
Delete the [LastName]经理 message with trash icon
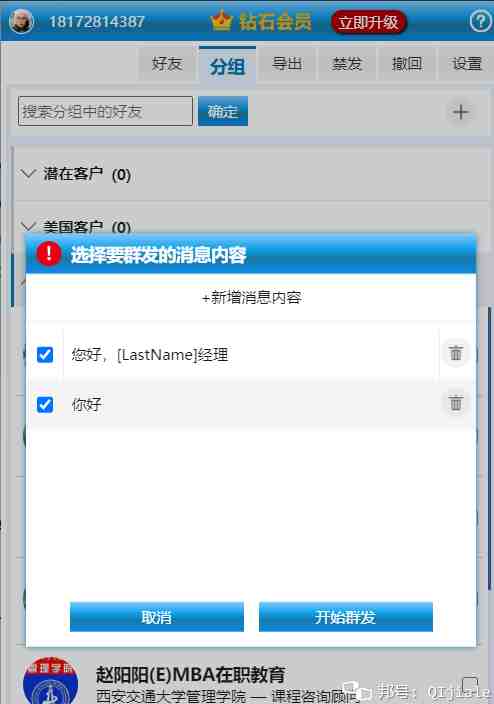455,353
